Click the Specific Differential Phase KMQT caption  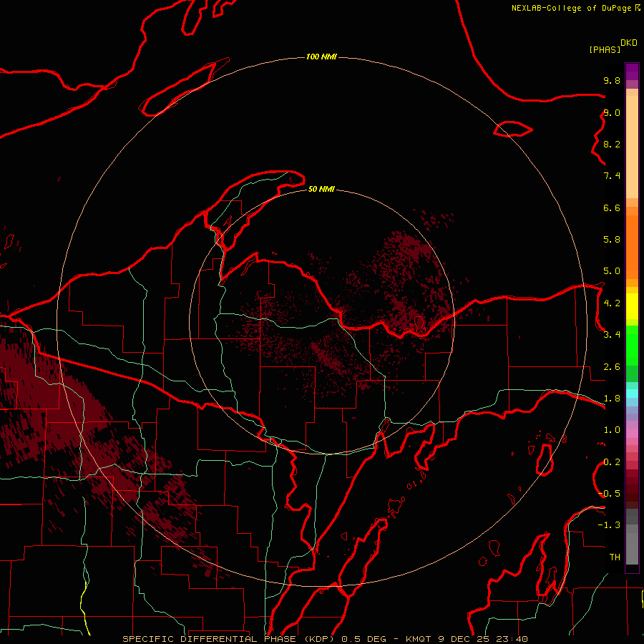[325, 639]
